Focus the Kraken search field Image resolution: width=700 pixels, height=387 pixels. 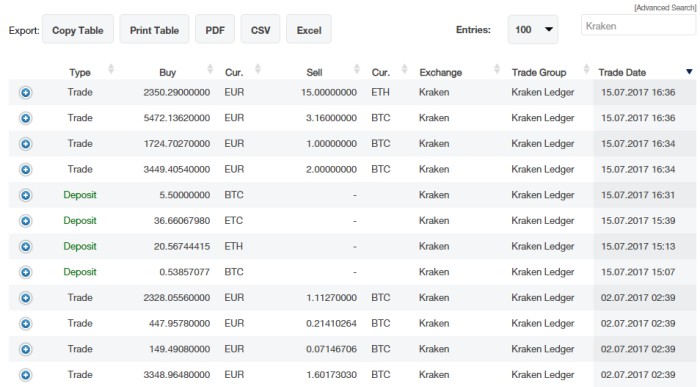pos(638,25)
